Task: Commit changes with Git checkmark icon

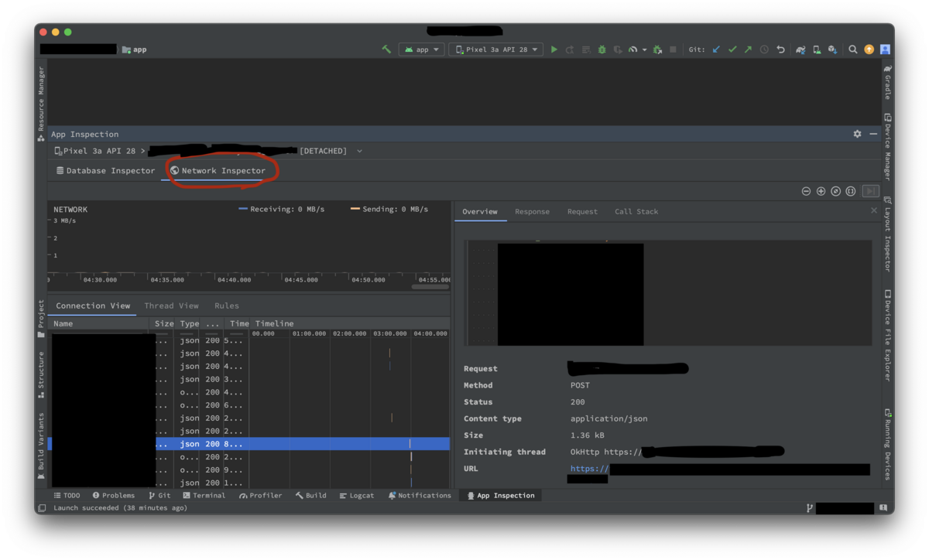Action: click(732, 50)
